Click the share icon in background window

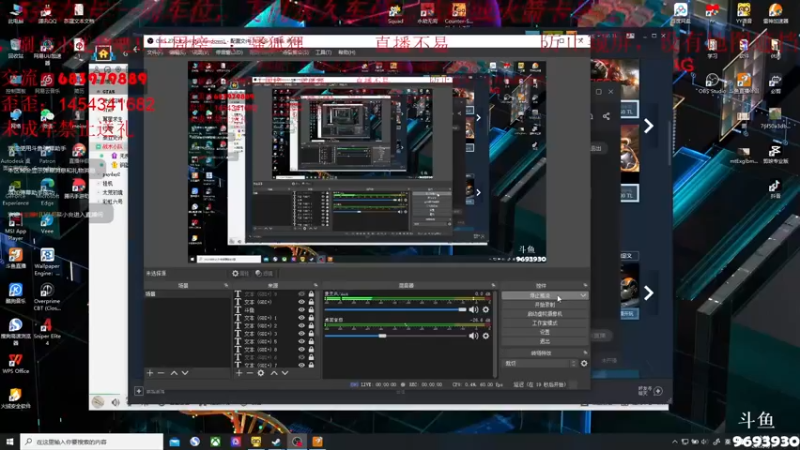(x=606, y=116)
